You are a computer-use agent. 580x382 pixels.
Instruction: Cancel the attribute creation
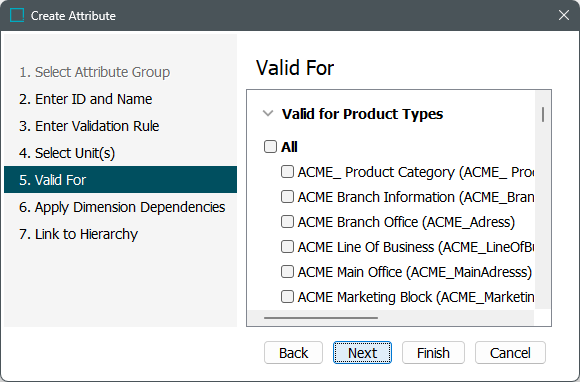(510, 353)
